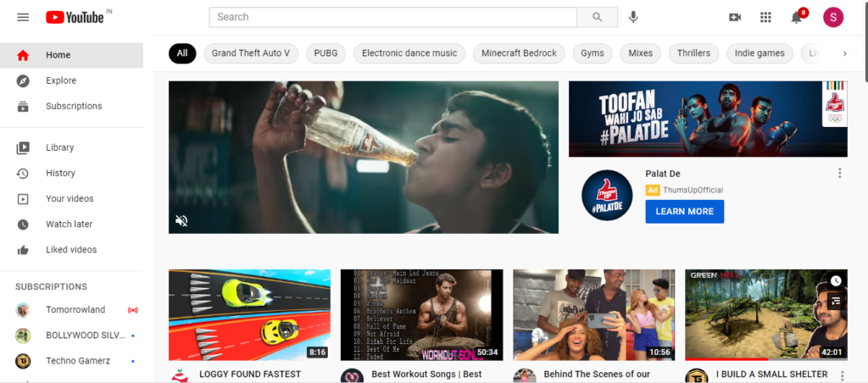The width and height of the screenshot is (868, 383).
Task: Click the LEARN MORE button
Action: 684,212
